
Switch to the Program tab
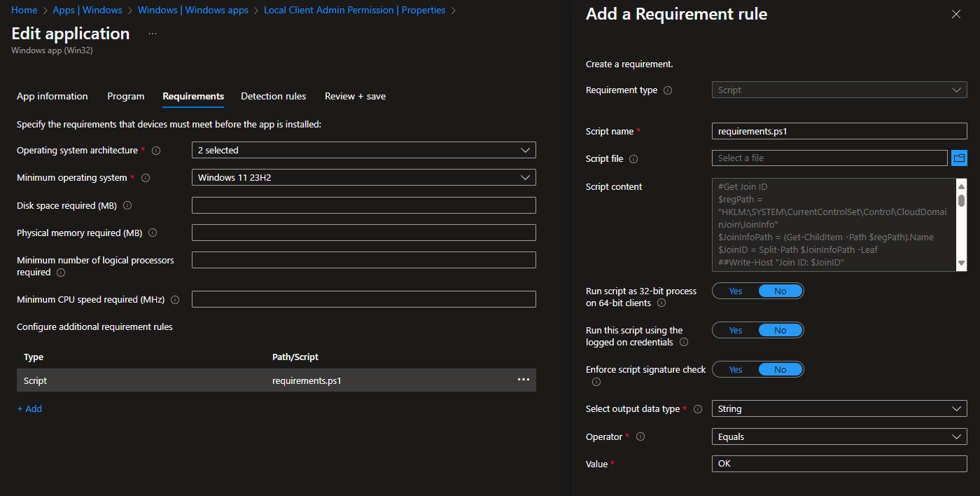[125, 96]
